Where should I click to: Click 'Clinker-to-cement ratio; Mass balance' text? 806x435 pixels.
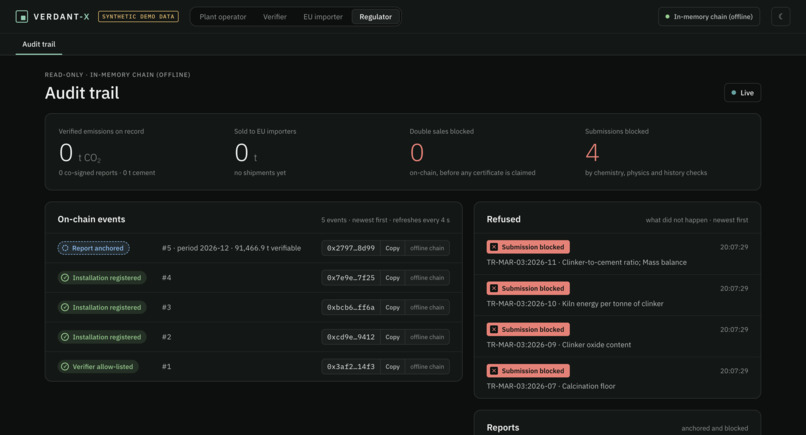(x=624, y=262)
